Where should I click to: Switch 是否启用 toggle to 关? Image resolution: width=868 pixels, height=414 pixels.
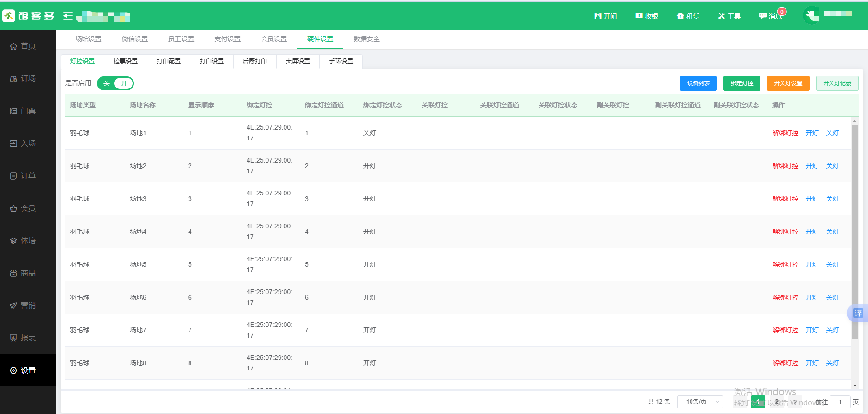point(107,83)
